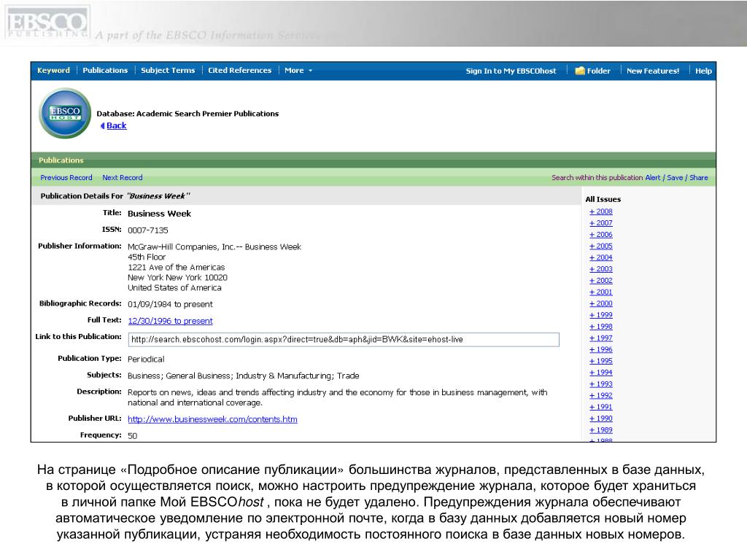Expand the 2006 issues

[x=601, y=235]
